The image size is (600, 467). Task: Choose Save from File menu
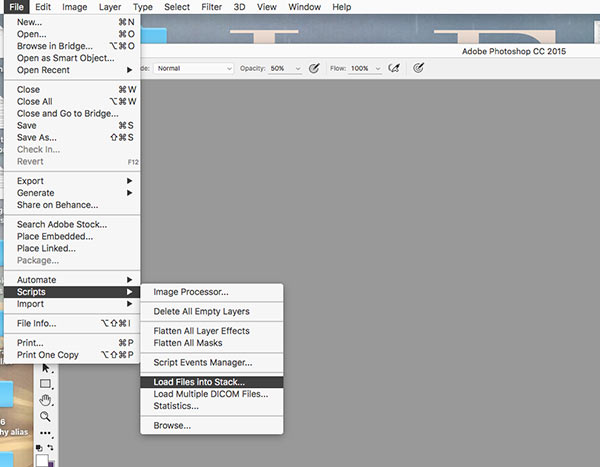tap(72, 126)
